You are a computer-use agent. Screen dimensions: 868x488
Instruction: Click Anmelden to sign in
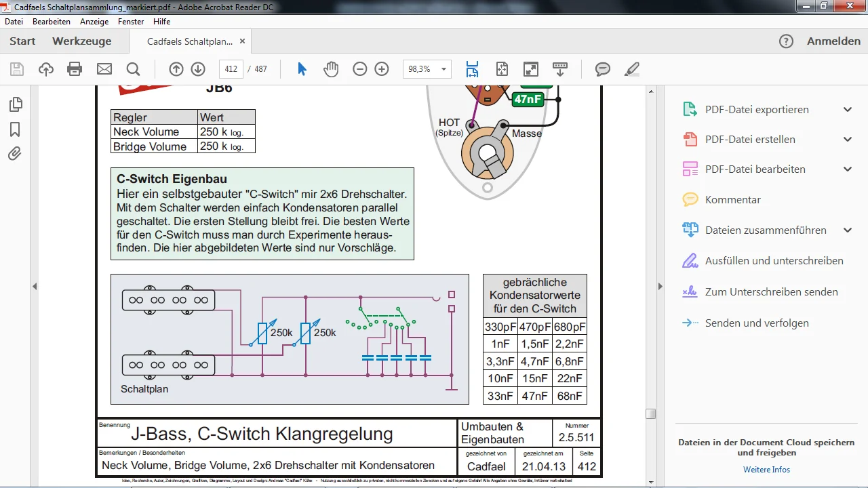coord(833,41)
